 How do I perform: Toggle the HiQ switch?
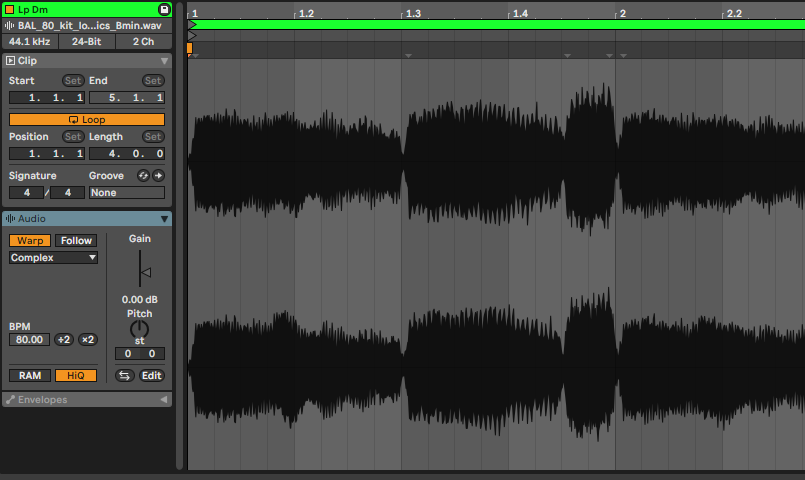click(76, 375)
